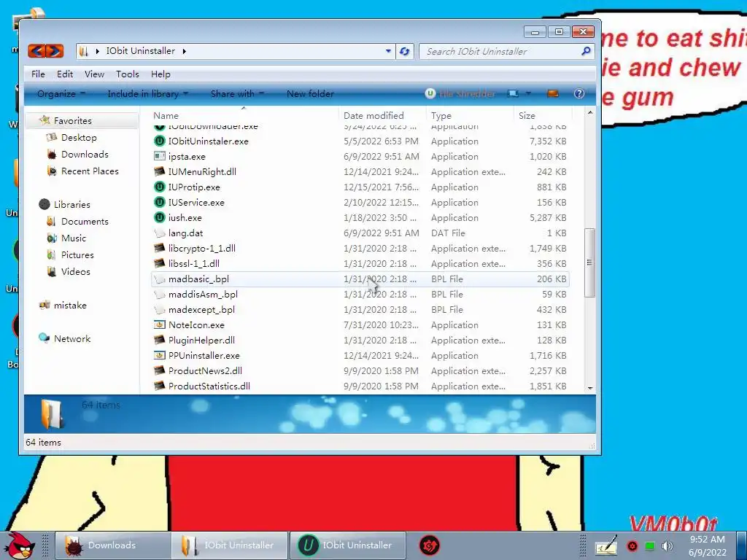Click the handwriting pad tray icon
The image size is (747, 560).
click(606, 545)
